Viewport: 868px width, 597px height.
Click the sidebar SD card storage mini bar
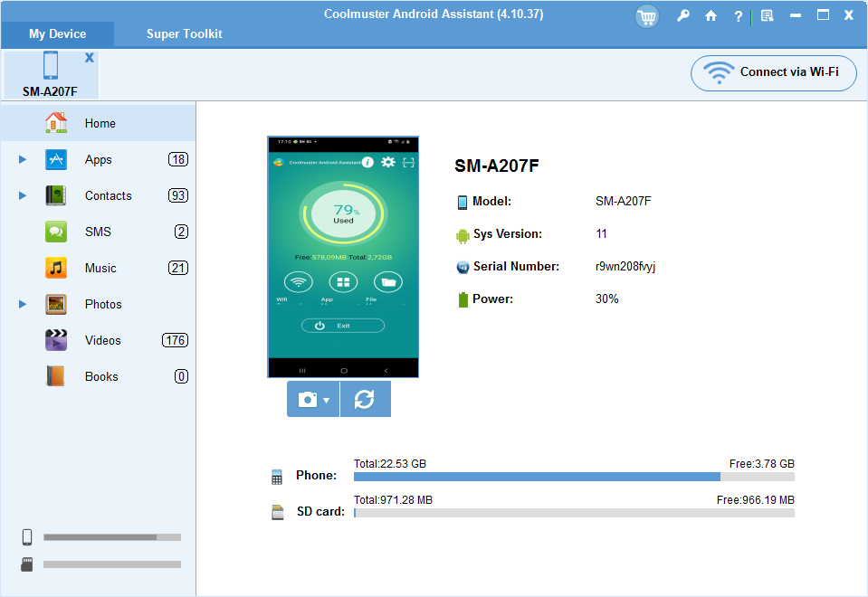pos(112,564)
